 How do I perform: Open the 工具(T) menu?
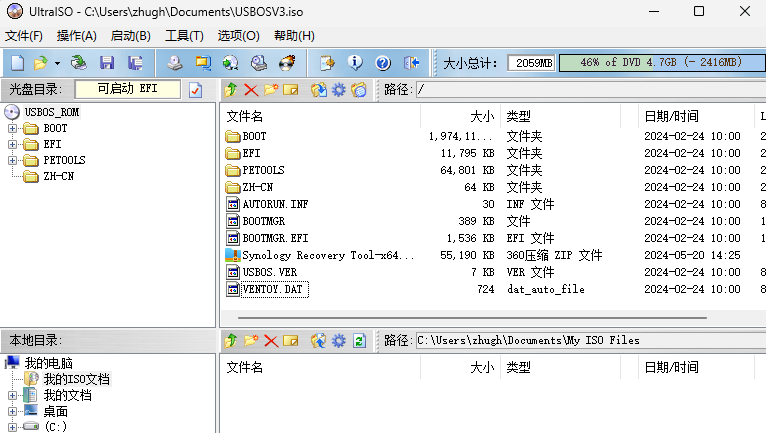[x=184, y=36]
